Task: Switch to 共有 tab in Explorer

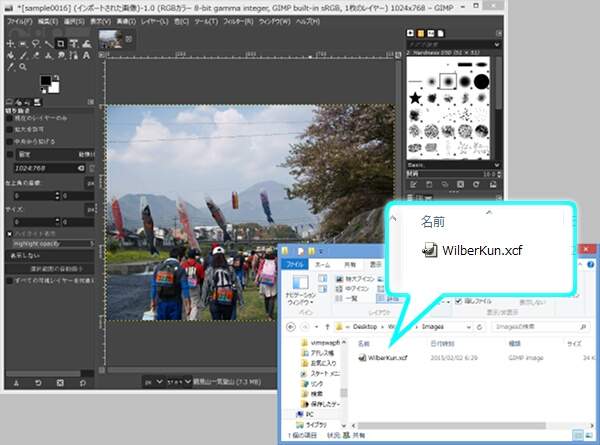Action: pyautogui.click(x=350, y=264)
